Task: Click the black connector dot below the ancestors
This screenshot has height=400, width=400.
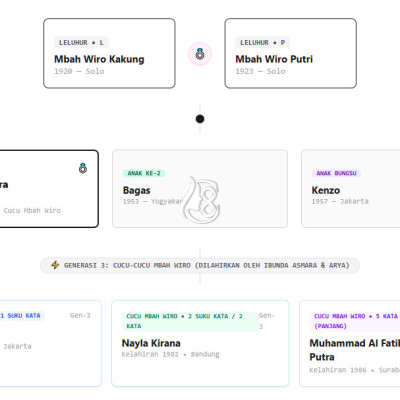Action: click(x=200, y=119)
